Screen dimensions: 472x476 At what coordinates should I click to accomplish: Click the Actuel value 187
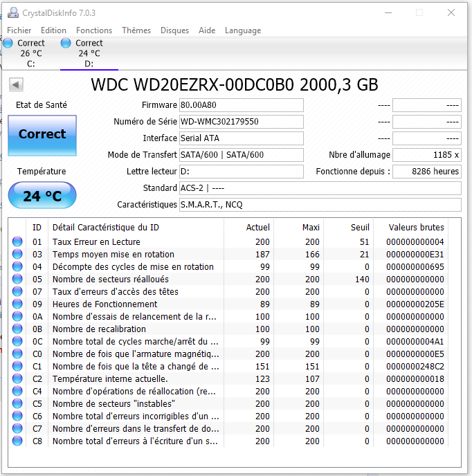click(x=262, y=254)
